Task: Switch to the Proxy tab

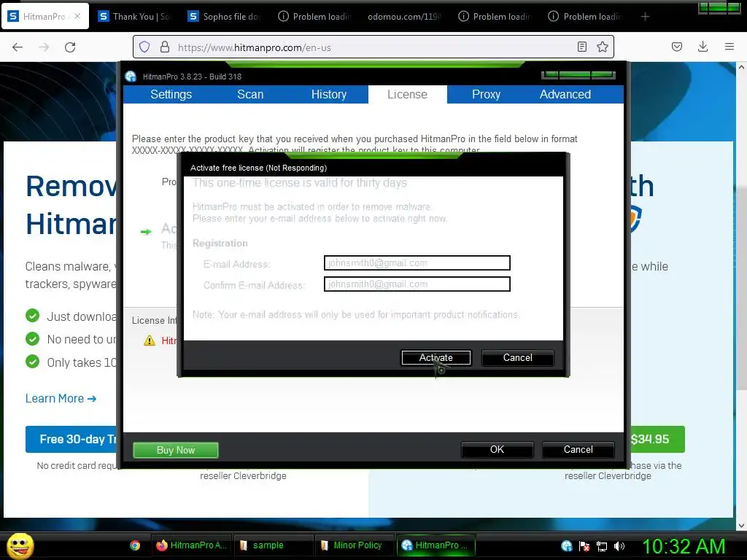Action: click(486, 94)
